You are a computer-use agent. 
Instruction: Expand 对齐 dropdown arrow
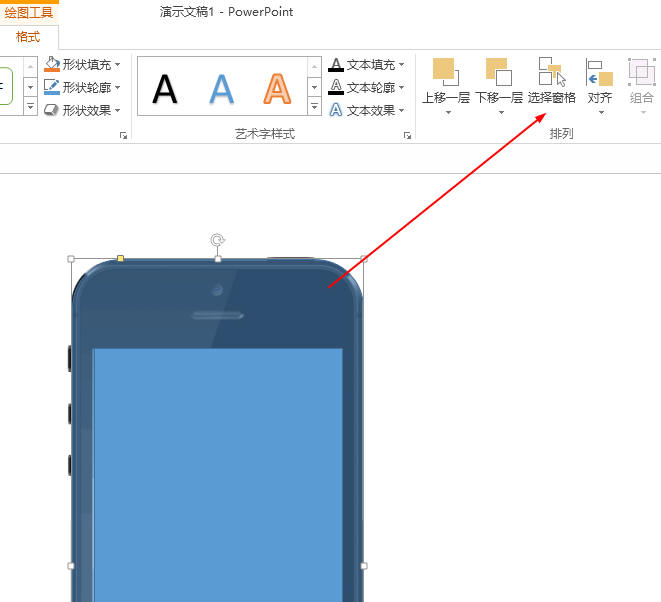(x=602, y=112)
